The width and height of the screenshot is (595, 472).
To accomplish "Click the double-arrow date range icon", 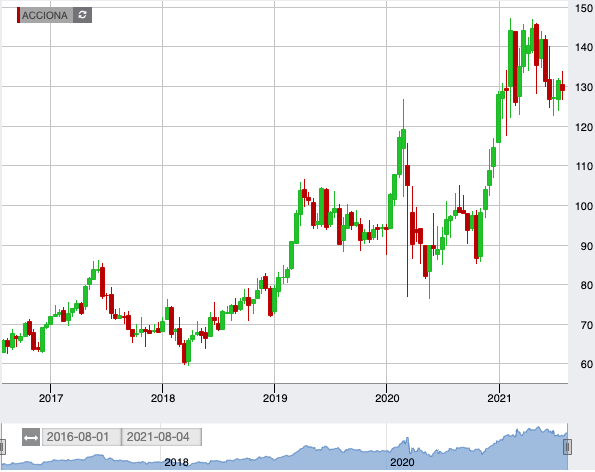I will (x=31, y=437).
